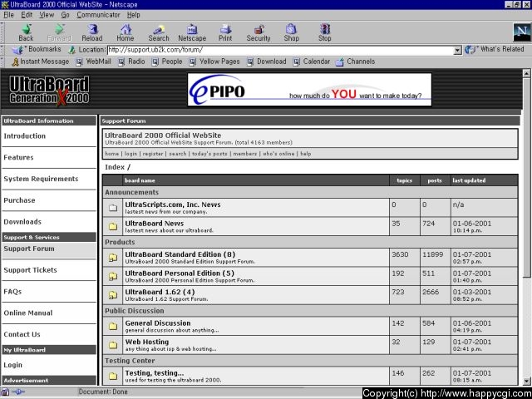The width and height of the screenshot is (532, 399).
Task: Open the Support Tickets sidebar link
Action: pyautogui.click(x=30, y=270)
